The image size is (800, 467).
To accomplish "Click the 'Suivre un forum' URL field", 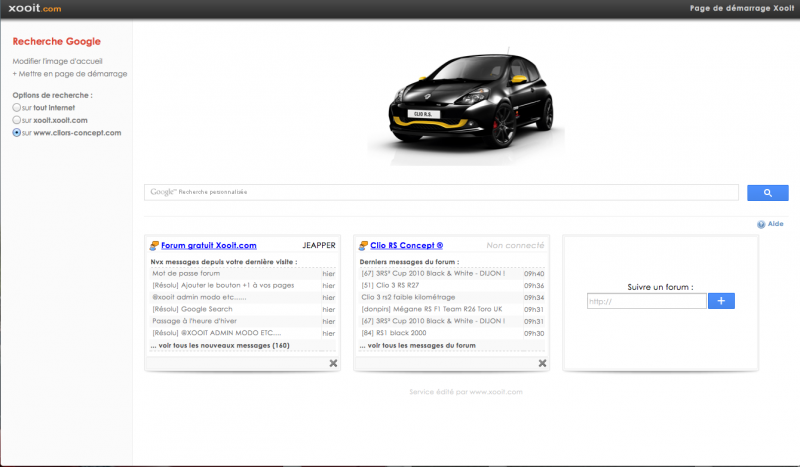I will tap(646, 301).
